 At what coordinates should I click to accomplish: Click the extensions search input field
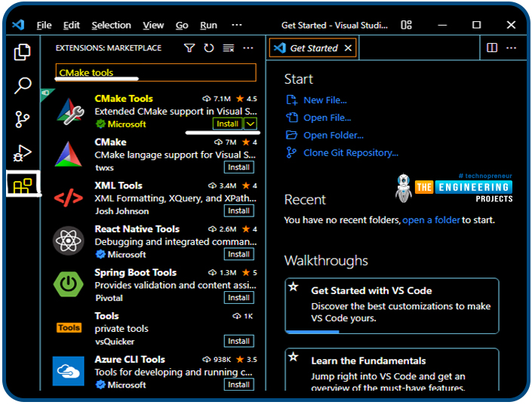coord(155,72)
